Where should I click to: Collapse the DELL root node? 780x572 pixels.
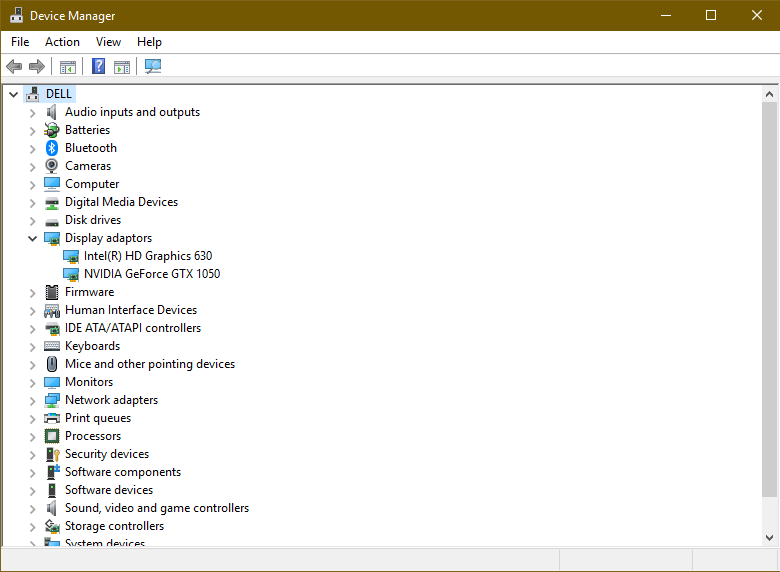coord(13,94)
